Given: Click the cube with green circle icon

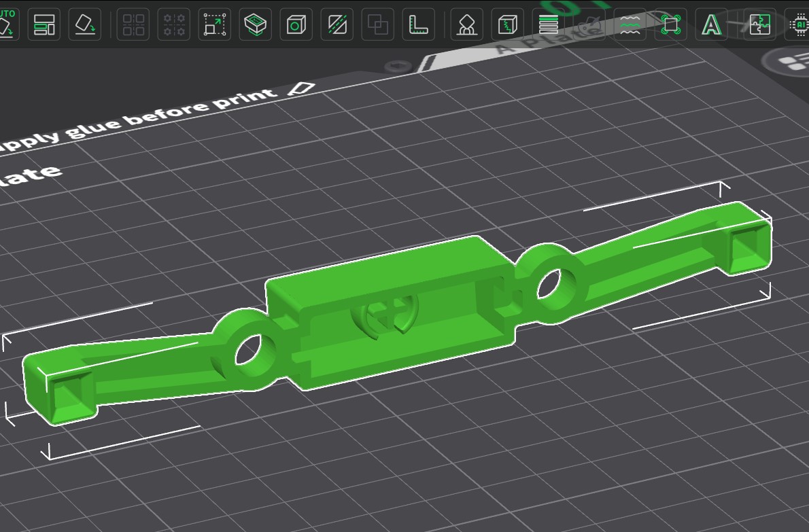Looking at the screenshot, I should point(296,24).
